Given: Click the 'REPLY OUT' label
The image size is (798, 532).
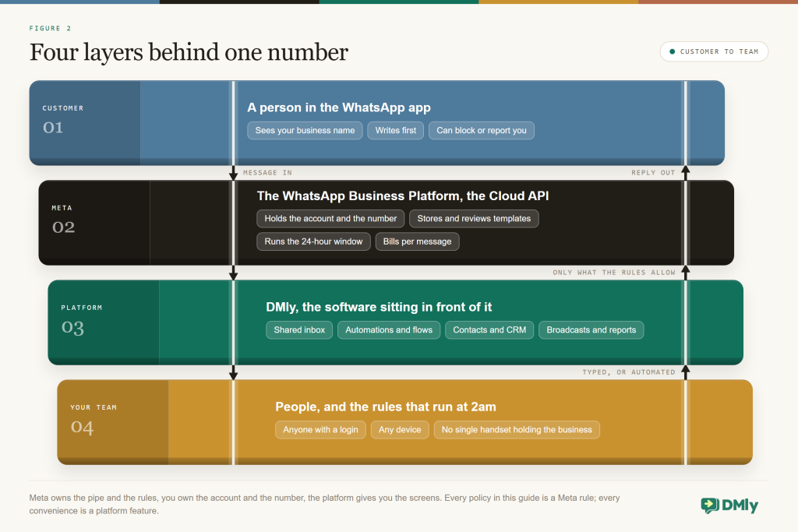Looking at the screenshot, I should click(x=654, y=173).
